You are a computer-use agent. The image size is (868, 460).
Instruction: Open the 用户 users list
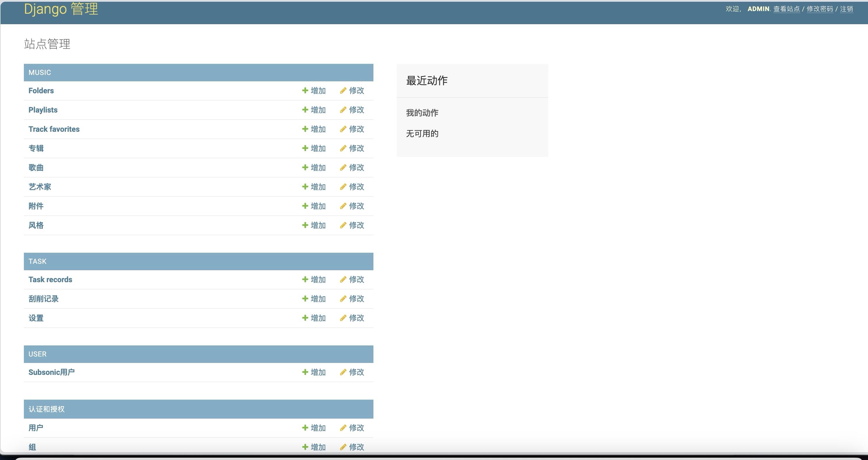click(x=36, y=428)
